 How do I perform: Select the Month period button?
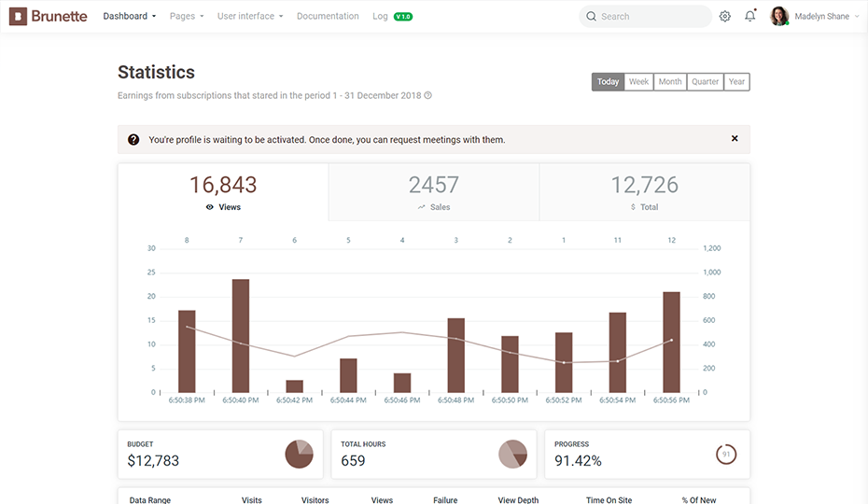[670, 82]
